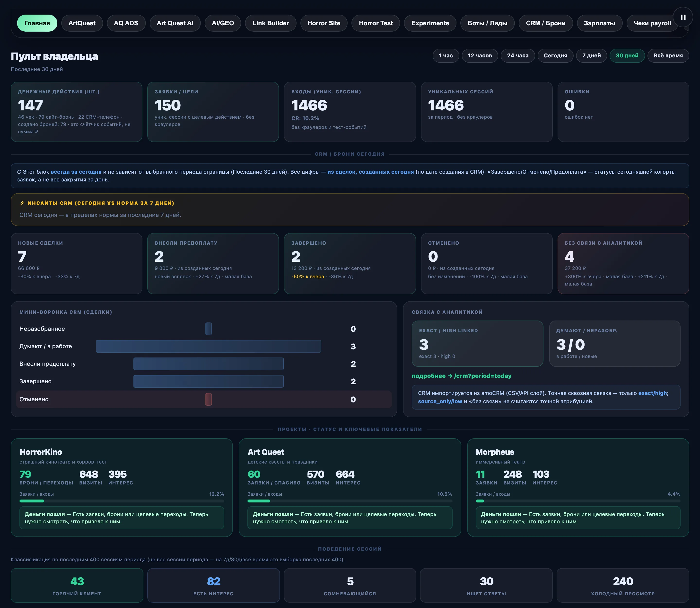
Task: Select the Холодный просмотр 240 card
Action: 623,585
